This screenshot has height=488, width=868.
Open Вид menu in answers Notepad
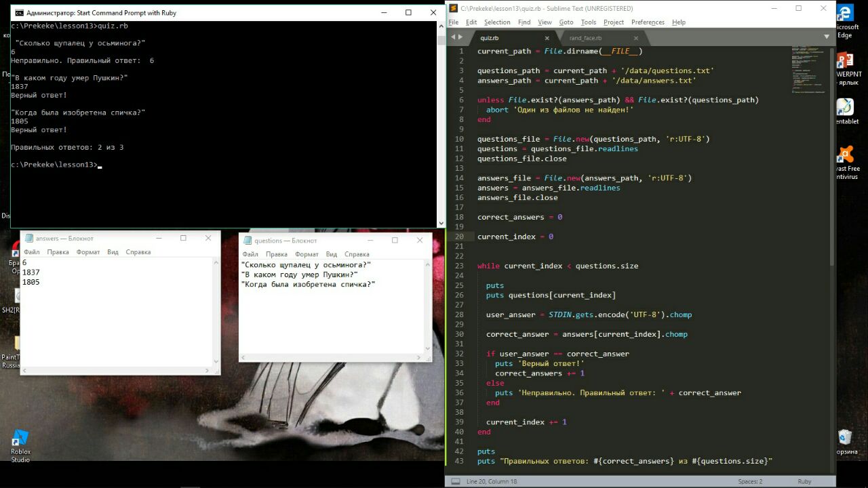[x=113, y=252]
